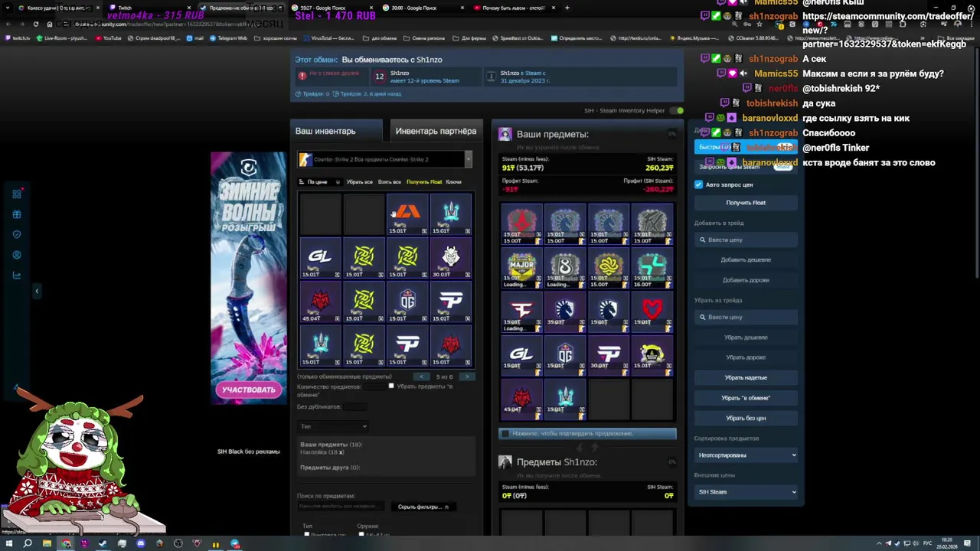Click FaZe sticker in Your items panel
The image size is (980, 551).
tap(521, 313)
